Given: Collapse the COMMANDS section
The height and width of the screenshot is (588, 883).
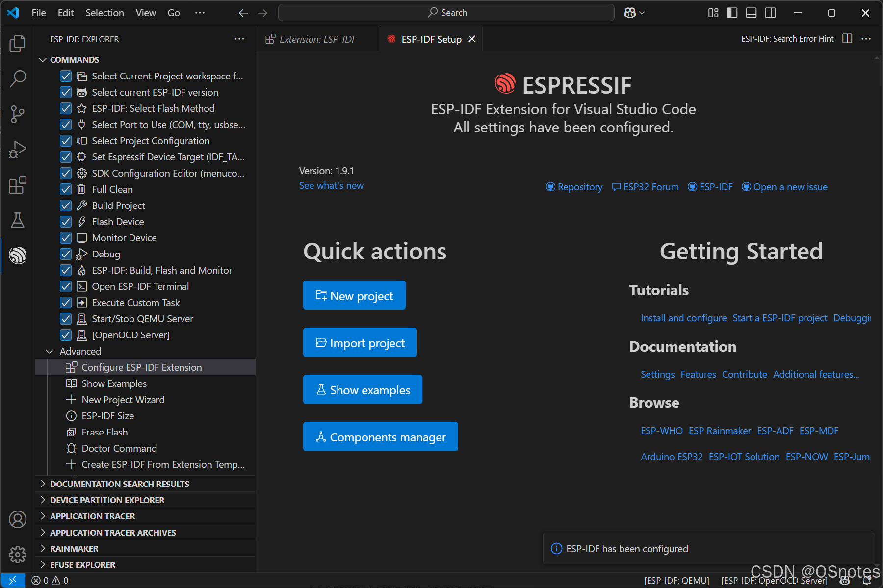Looking at the screenshot, I should 75,60.
